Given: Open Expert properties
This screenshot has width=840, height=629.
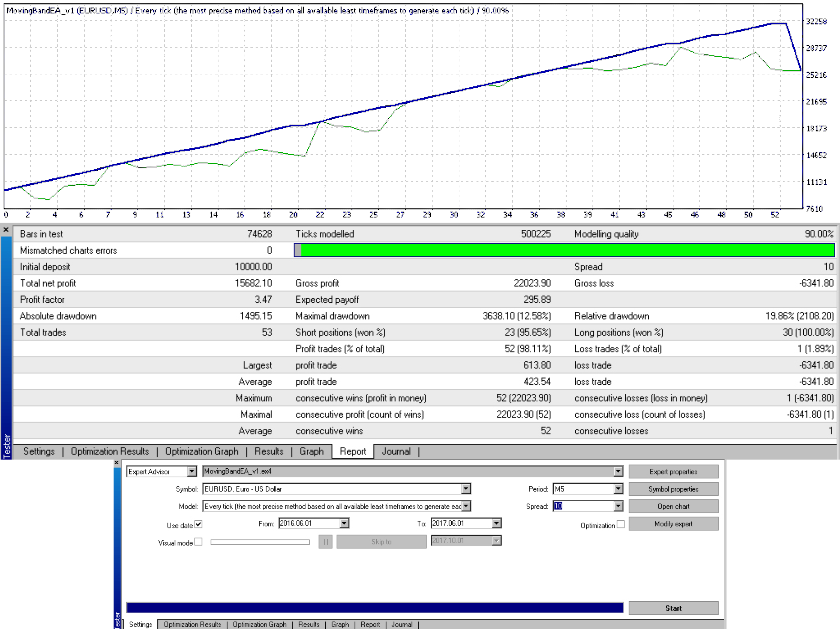Looking at the screenshot, I should [673, 472].
